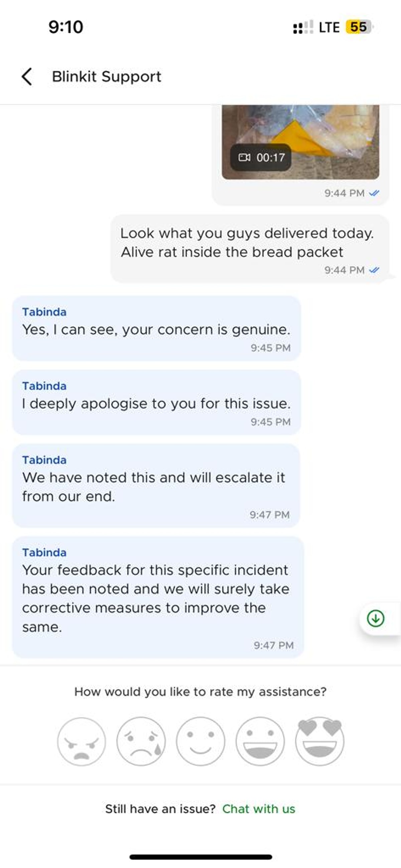The image size is (401, 868).
Task: Select the crying sad face rating
Action: tap(141, 741)
